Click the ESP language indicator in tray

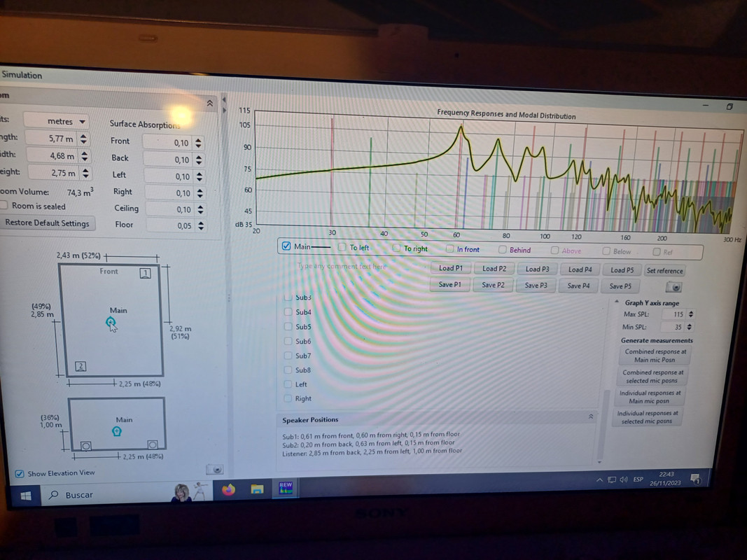(x=638, y=479)
